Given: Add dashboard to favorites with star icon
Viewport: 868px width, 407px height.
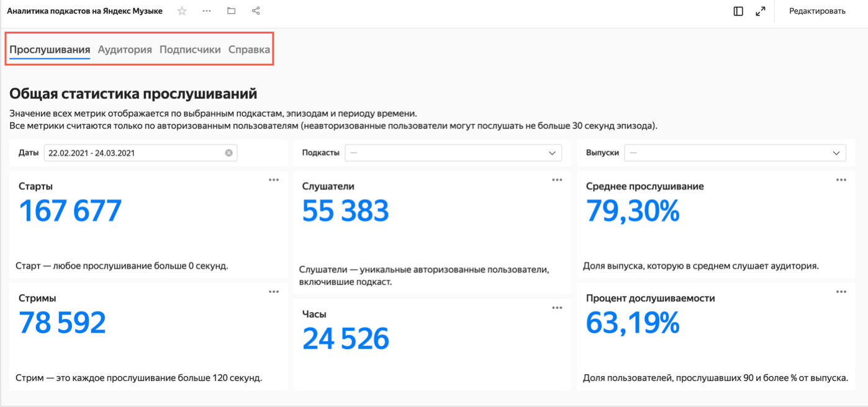Looking at the screenshot, I should pyautogui.click(x=182, y=11).
